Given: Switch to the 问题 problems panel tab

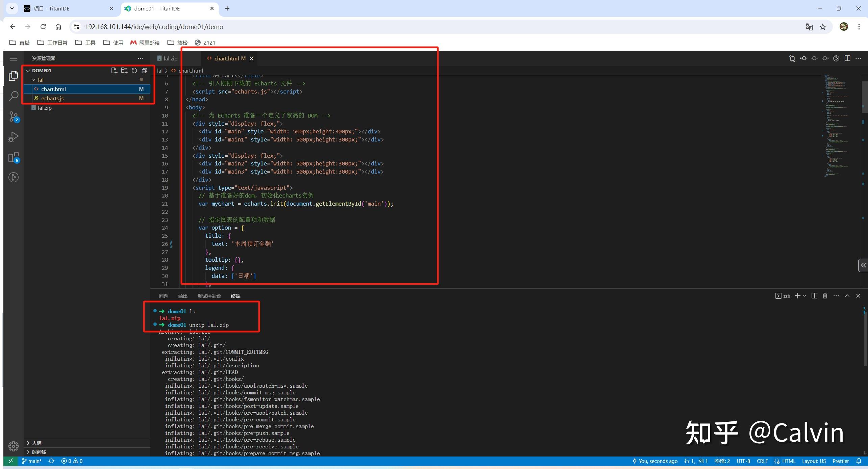Looking at the screenshot, I should point(163,296).
